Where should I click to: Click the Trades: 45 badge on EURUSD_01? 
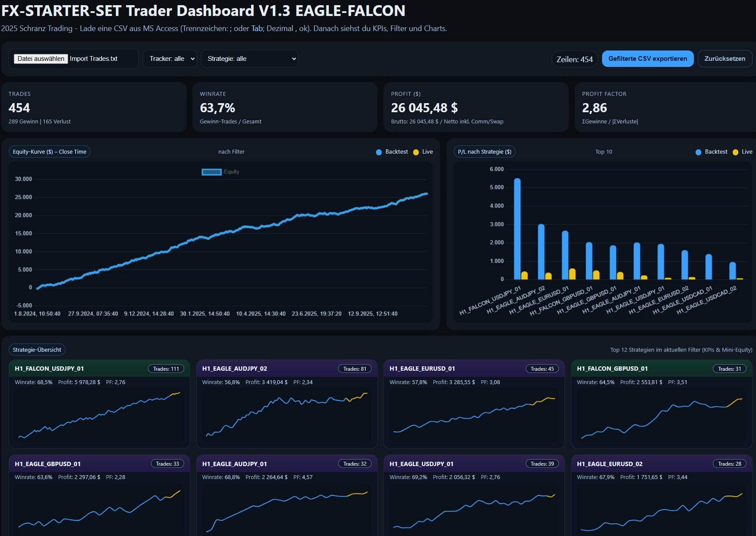pos(542,369)
